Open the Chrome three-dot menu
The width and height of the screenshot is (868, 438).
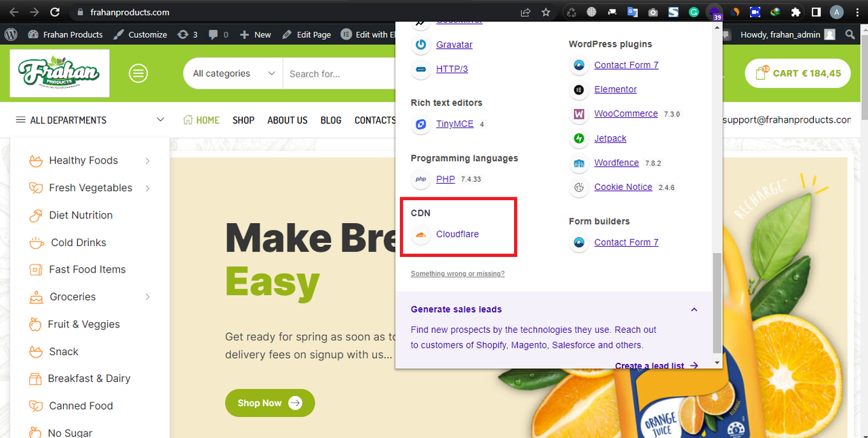coord(857,12)
